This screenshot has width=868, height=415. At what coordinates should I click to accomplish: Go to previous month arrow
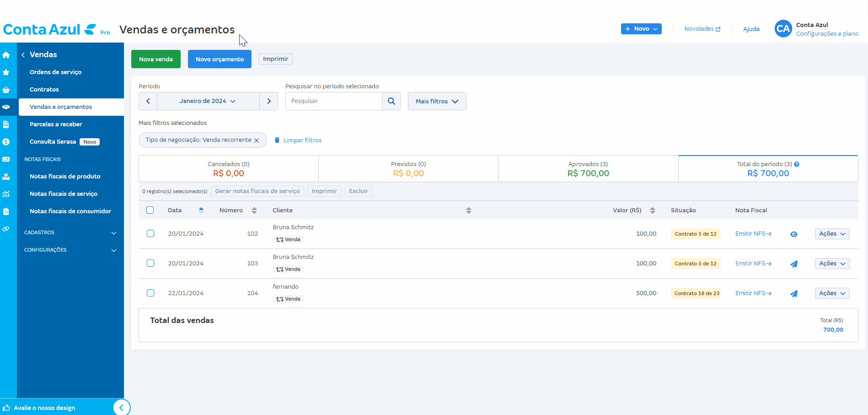point(148,101)
